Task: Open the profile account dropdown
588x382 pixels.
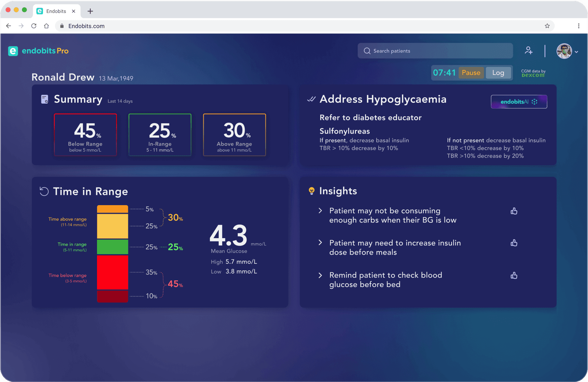Action: tap(577, 52)
